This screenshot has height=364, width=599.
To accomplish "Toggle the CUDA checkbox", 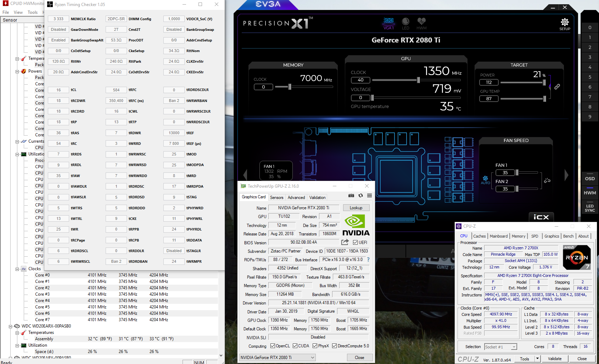I will click(x=295, y=346).
